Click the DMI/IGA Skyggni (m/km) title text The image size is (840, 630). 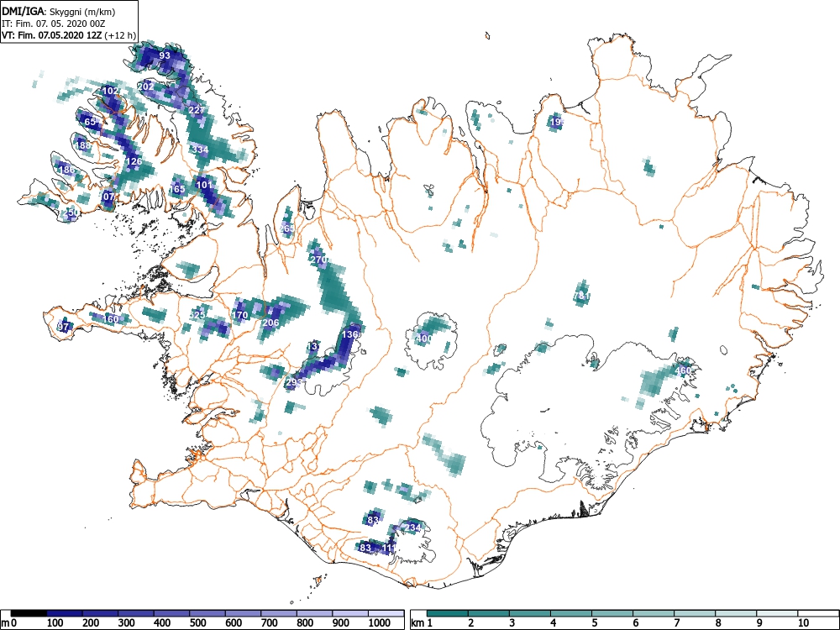pos(59,12)
